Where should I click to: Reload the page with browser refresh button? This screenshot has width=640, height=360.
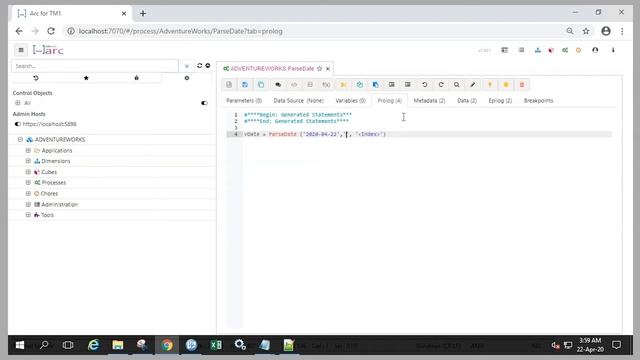(x=51, y=31)
